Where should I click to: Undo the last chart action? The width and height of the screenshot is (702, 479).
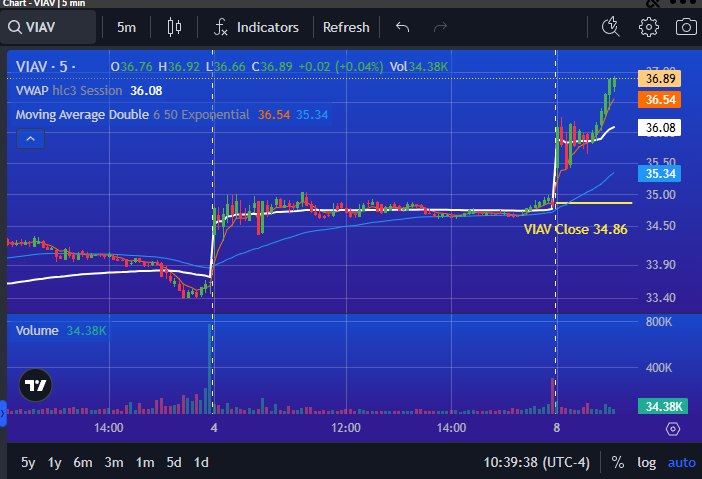(402, 27)
